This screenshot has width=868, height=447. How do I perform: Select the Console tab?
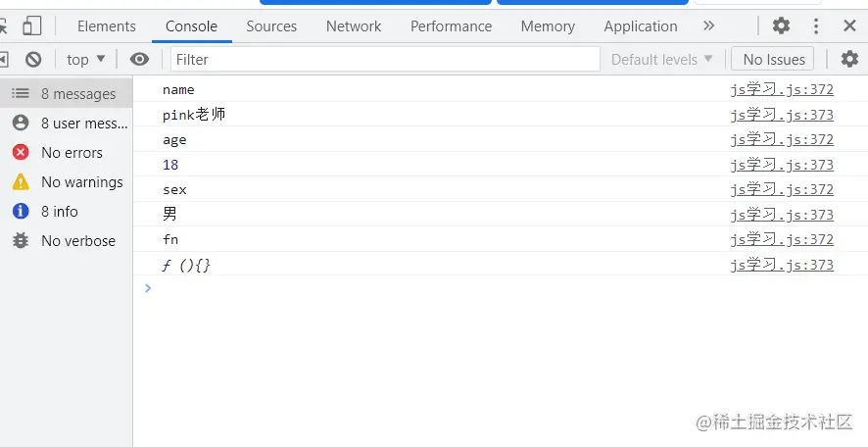pyautogui.click(x=192, y=26)
